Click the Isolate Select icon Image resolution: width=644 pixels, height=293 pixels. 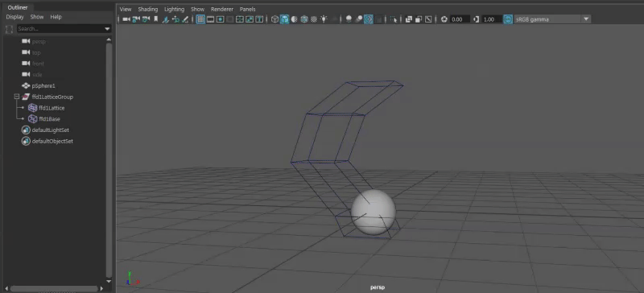[394, 19]
